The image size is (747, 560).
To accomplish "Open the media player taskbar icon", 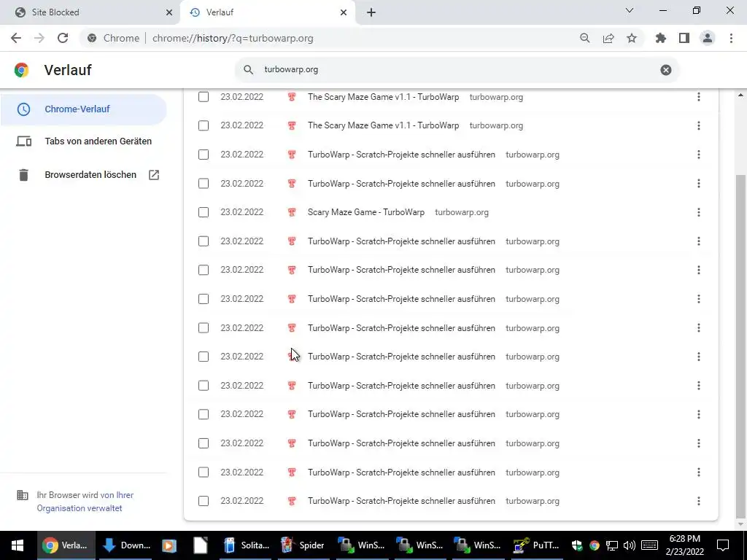I will click(169, 545).
